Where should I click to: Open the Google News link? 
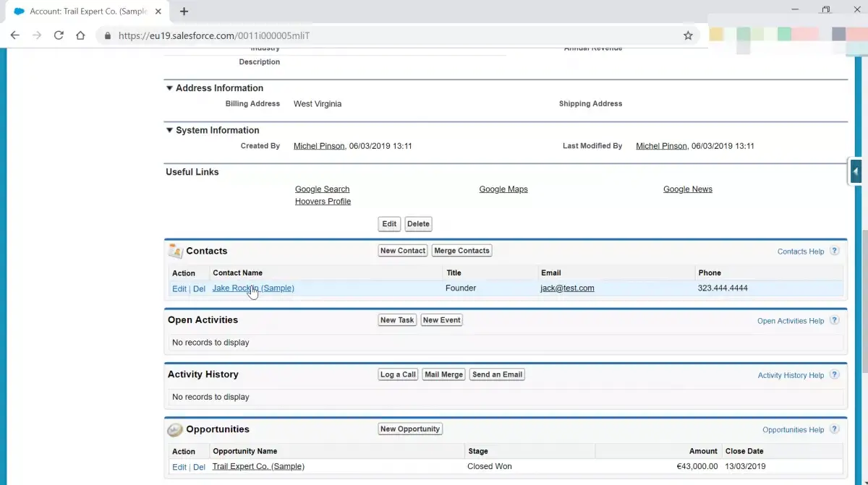[688, 189]
